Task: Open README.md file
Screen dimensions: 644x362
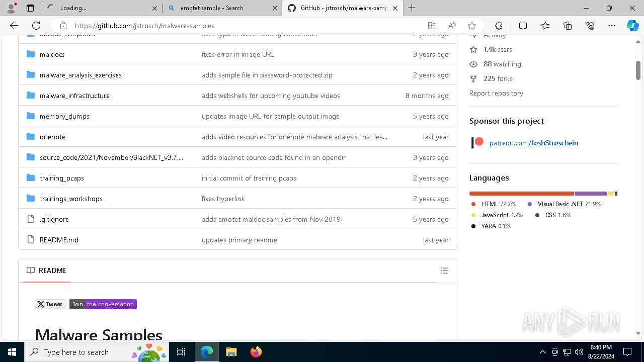Action: 59,240
